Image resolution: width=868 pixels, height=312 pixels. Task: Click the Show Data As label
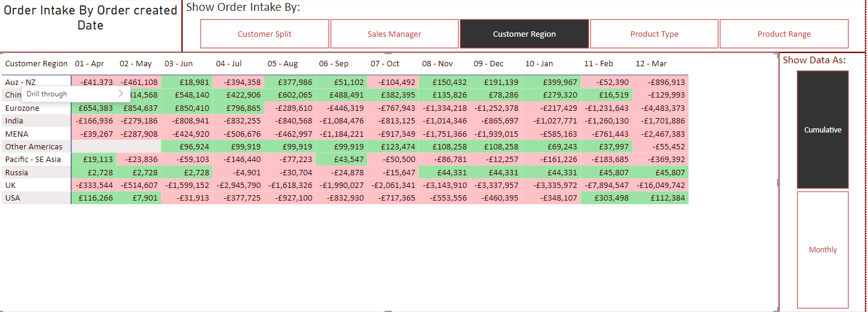click(x=814, y=60)
